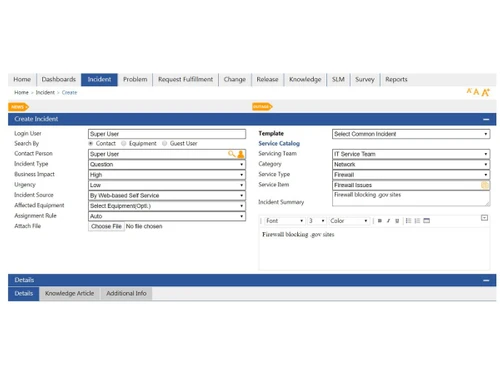
Task: Click in the rich text description editor
Action: click(375, 248)
